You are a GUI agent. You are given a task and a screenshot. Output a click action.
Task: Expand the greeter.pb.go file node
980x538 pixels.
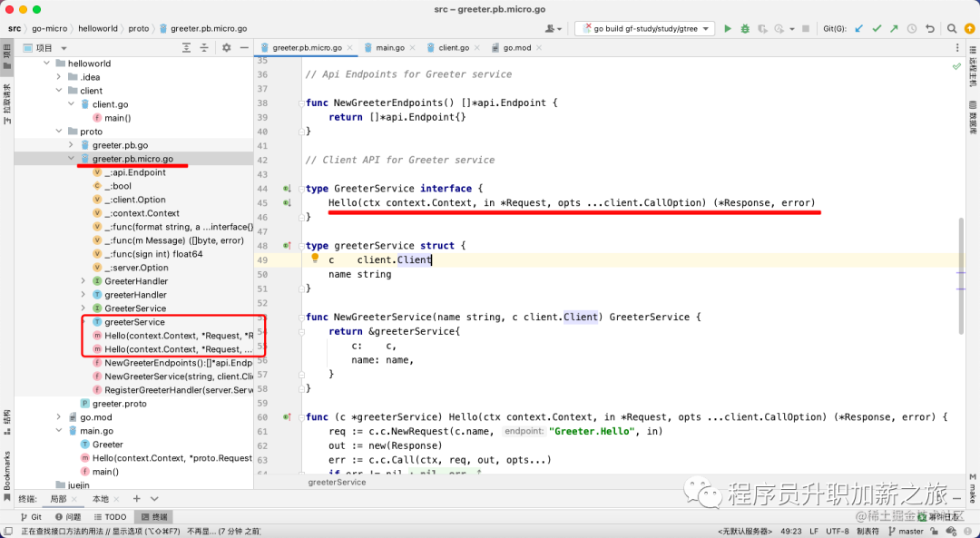pos(72,145)
